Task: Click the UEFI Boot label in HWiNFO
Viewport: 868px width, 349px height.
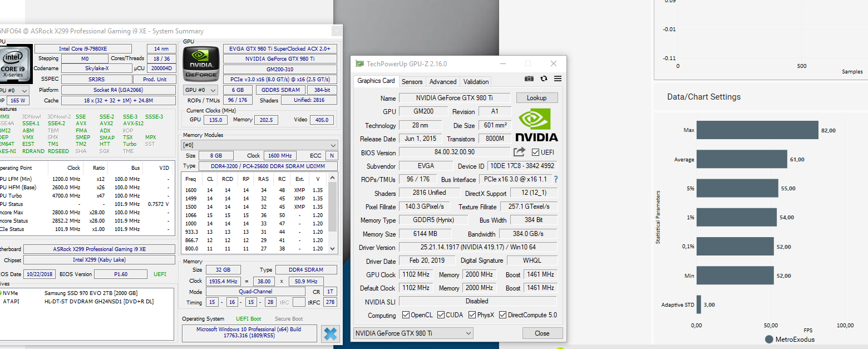Action: 248,319
